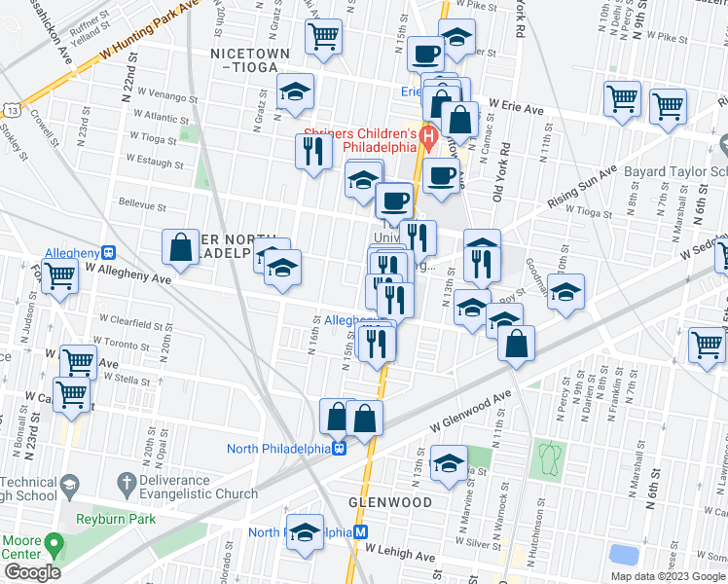Select rightmost grocery cart marker near W Erie Ave

coord(668,107)
